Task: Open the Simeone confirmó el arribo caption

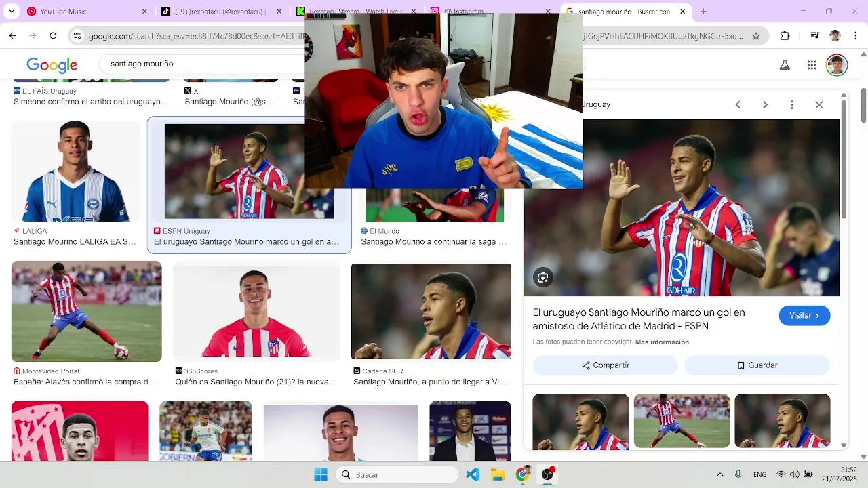Action: pos(91,102)
